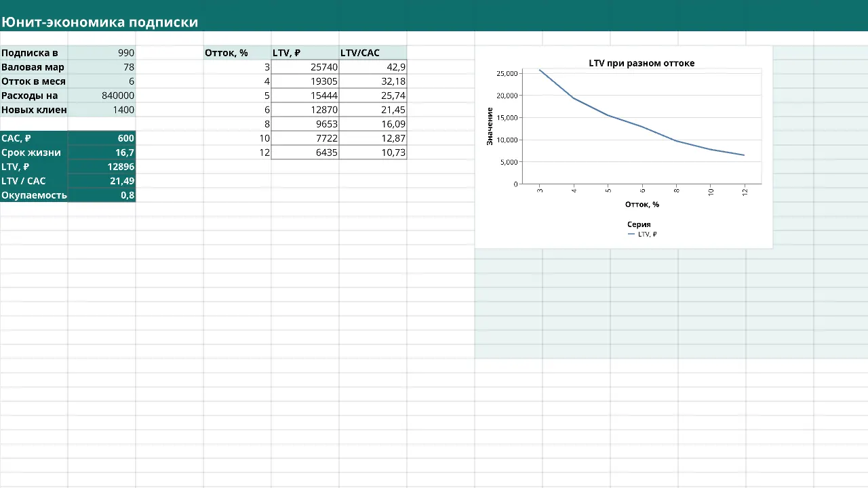This screenshot has height=488, width=868.
Task: Select LTV cell 7722
Action: [305, 138]
